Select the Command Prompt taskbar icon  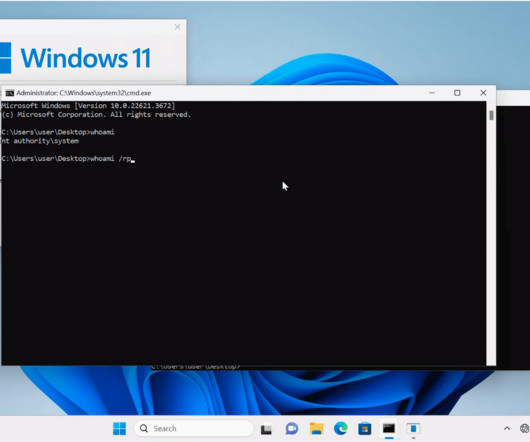389,428
